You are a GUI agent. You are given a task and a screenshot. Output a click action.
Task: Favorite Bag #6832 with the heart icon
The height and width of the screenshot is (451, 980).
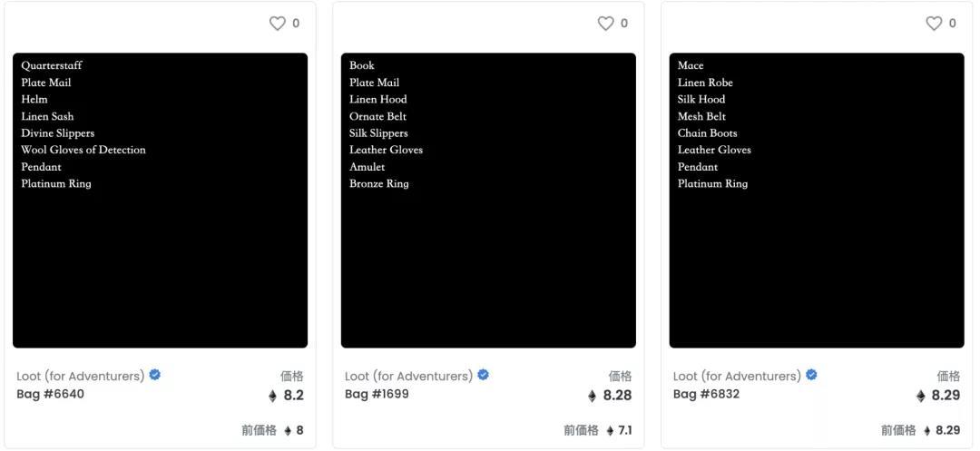pos(934,24)
